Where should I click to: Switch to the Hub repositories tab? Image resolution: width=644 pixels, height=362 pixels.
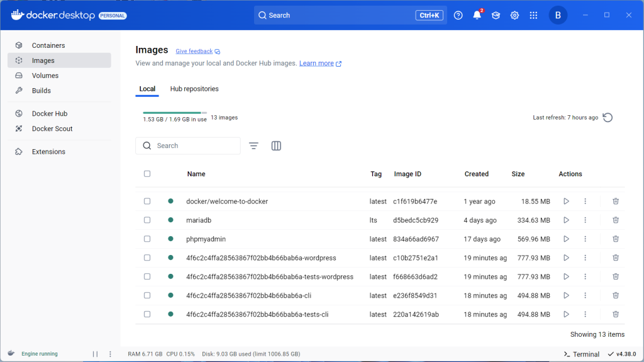[194, 89]
